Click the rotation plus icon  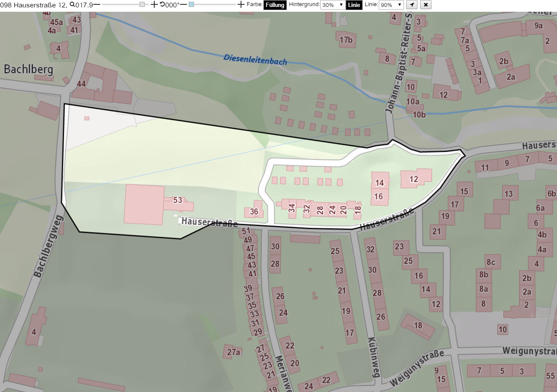click(x=241, y=4)
